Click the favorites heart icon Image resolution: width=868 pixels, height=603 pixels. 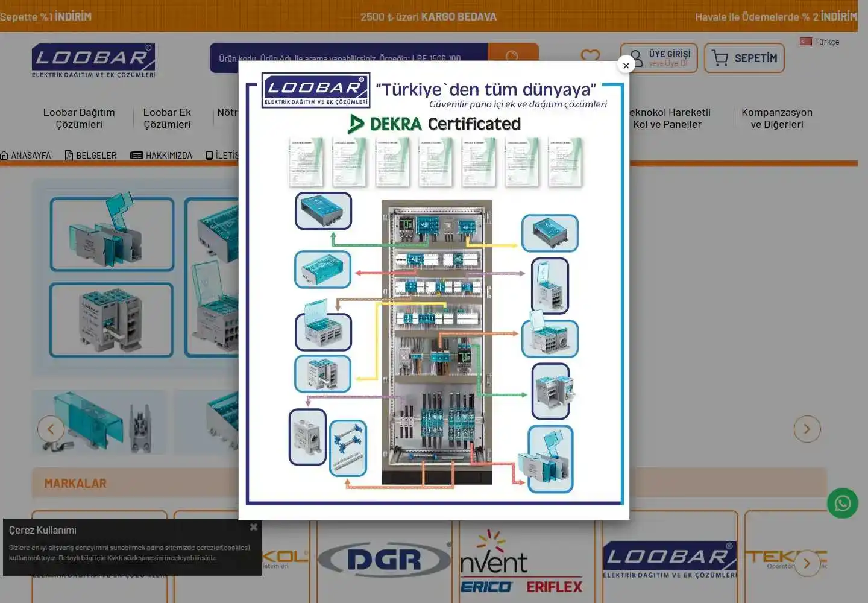click(x=590, y=57)
